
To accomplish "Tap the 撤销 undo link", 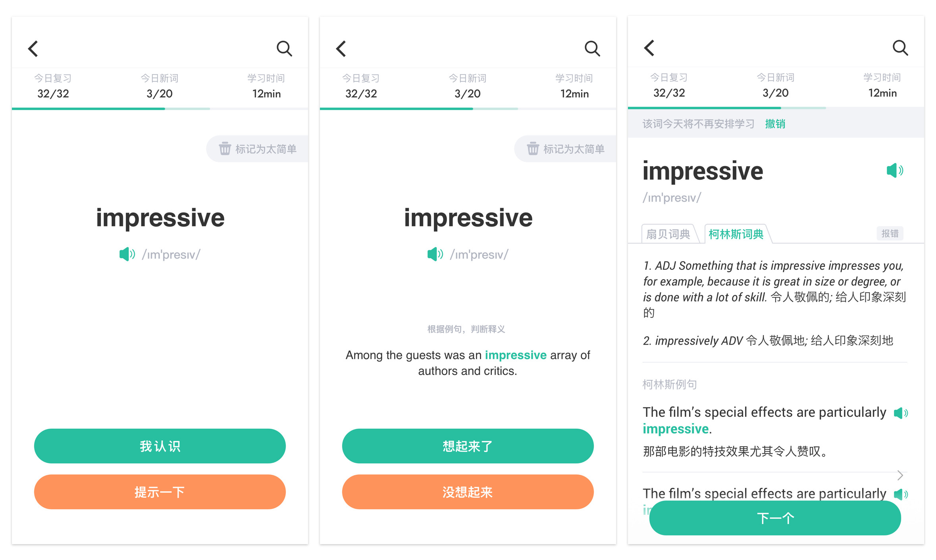I will (775, 124).
